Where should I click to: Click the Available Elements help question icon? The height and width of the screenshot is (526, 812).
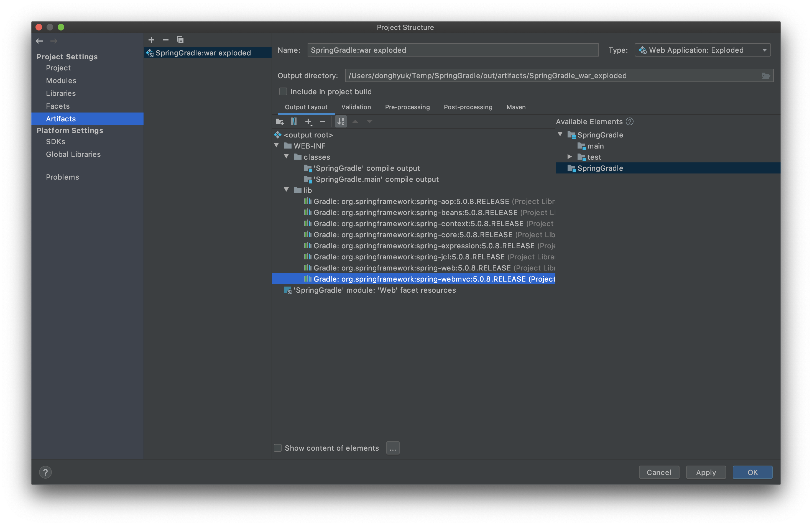tap(630, 121)
